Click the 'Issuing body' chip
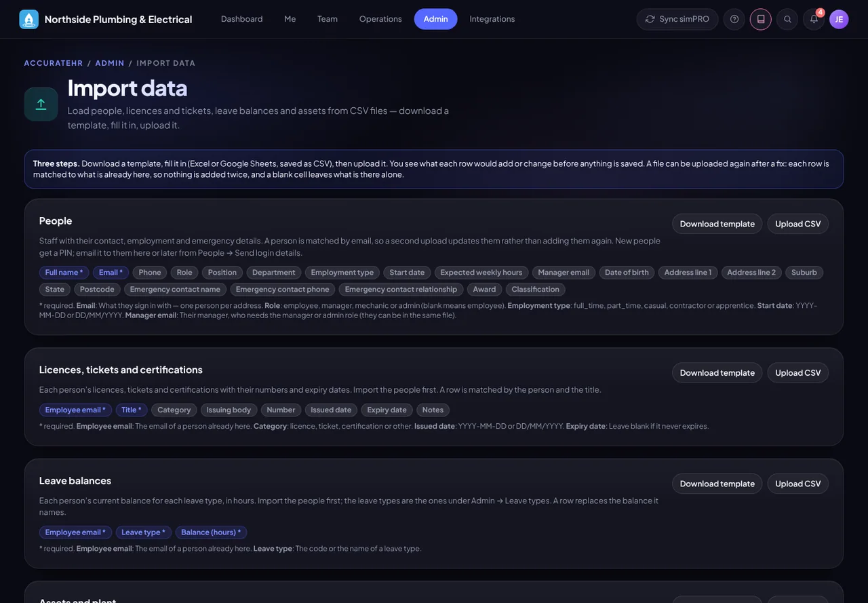The width and height of the screenshot is (868, 603). (229, 410)
